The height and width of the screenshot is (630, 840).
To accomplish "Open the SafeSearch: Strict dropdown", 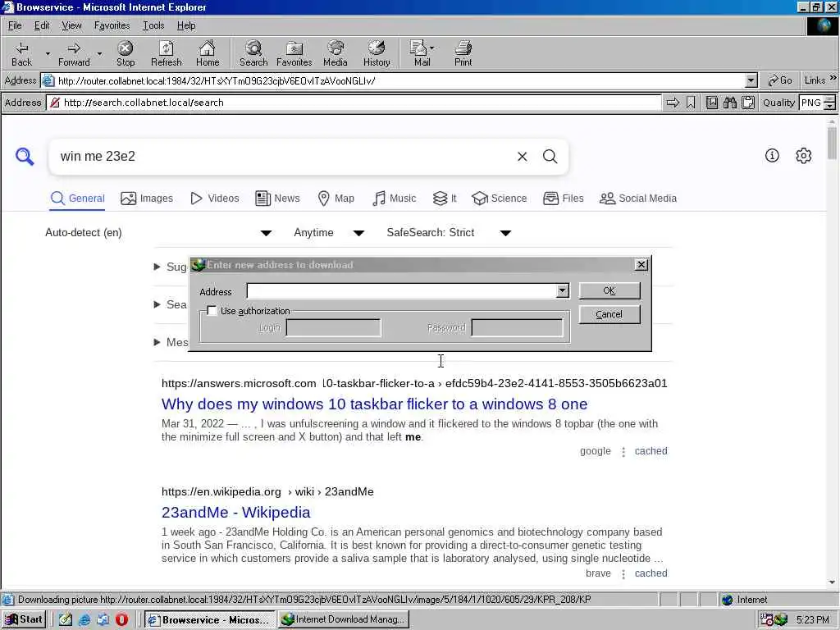I will click(449, 232).
